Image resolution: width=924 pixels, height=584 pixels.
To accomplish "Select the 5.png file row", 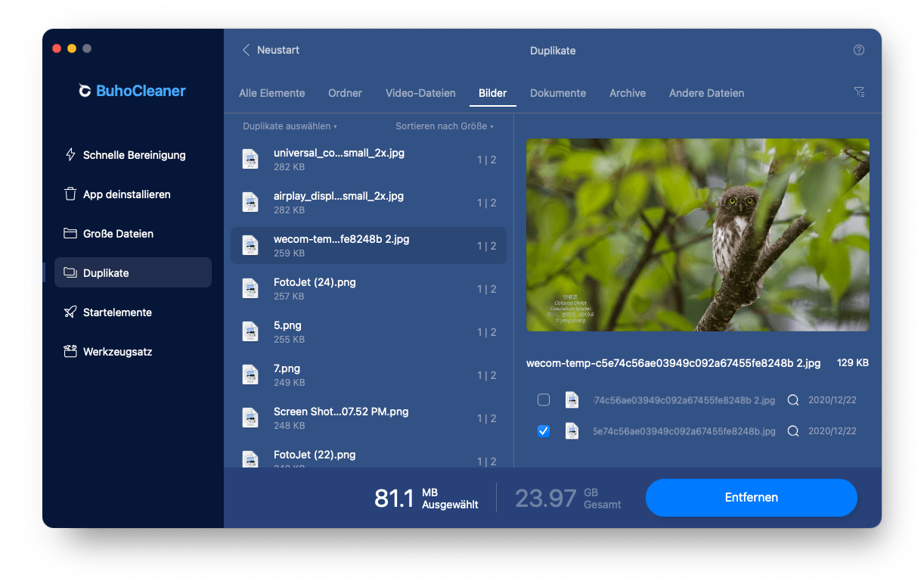I will pyautogui.click(x=369, y=331).
